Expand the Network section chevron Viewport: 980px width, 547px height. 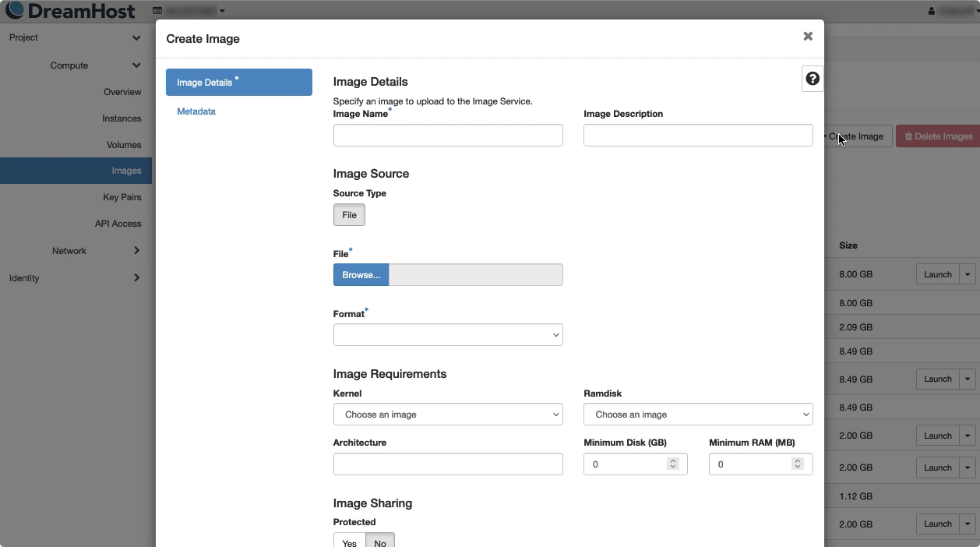[136, 251]
